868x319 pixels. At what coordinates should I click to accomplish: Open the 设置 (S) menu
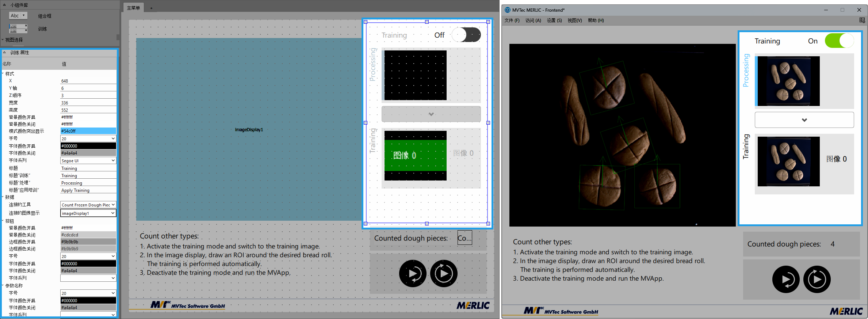click(x=554, y=20)
